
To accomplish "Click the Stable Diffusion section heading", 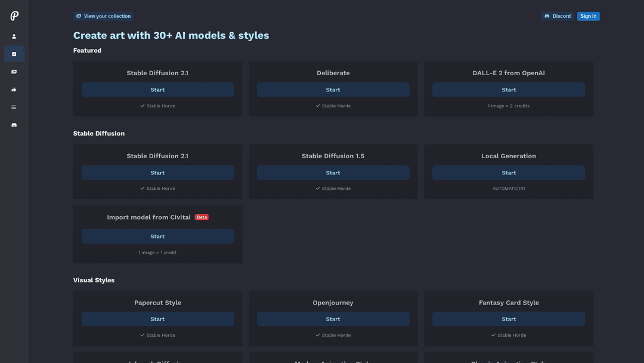I will [x=98, y=133].
